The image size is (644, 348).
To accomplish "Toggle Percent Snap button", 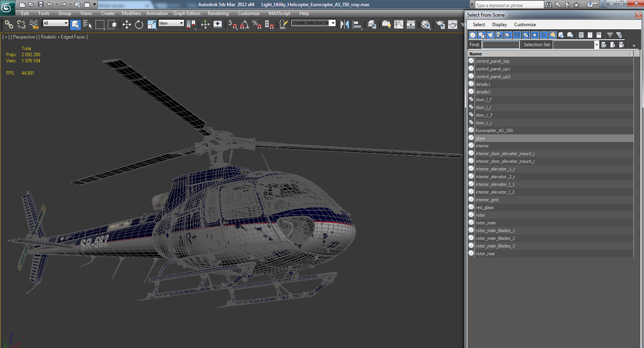I will coord(257,24).
